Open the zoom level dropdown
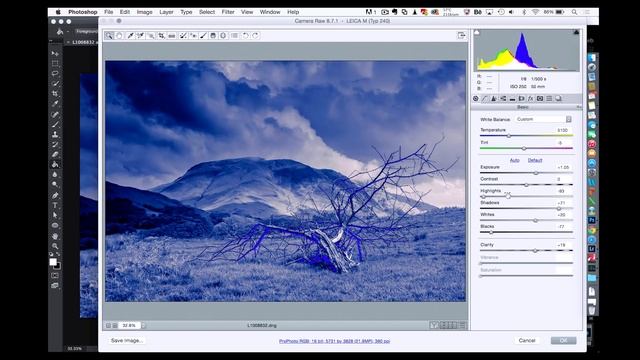This screenshot has width=640, height=360. pyautogui.click(x=143, y=326)
